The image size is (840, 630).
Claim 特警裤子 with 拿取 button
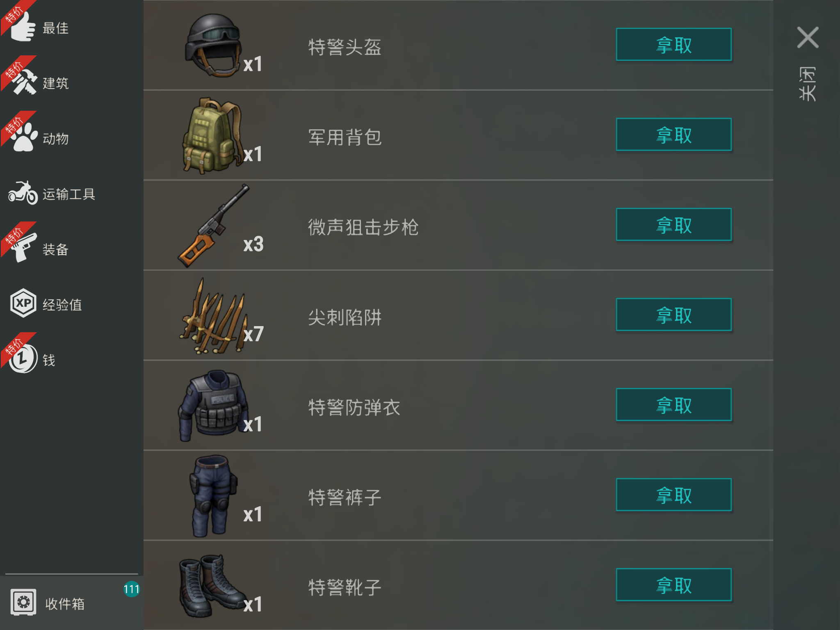(x=673, y=495)
